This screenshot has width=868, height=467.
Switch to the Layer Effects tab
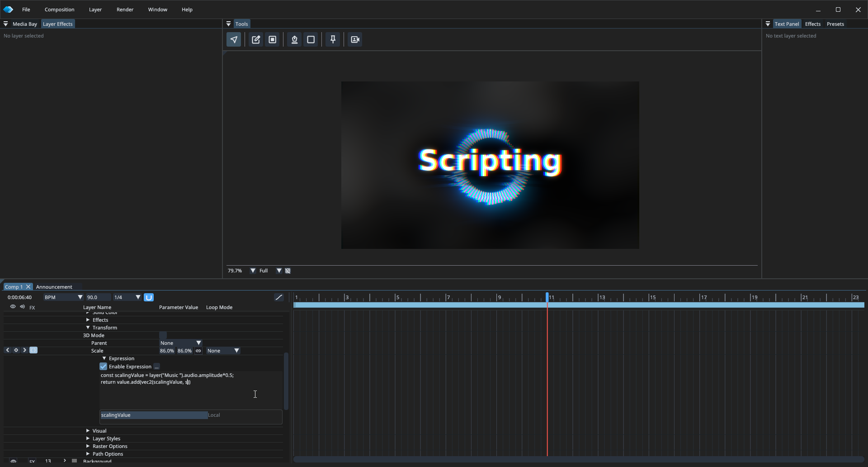[57, 24]
